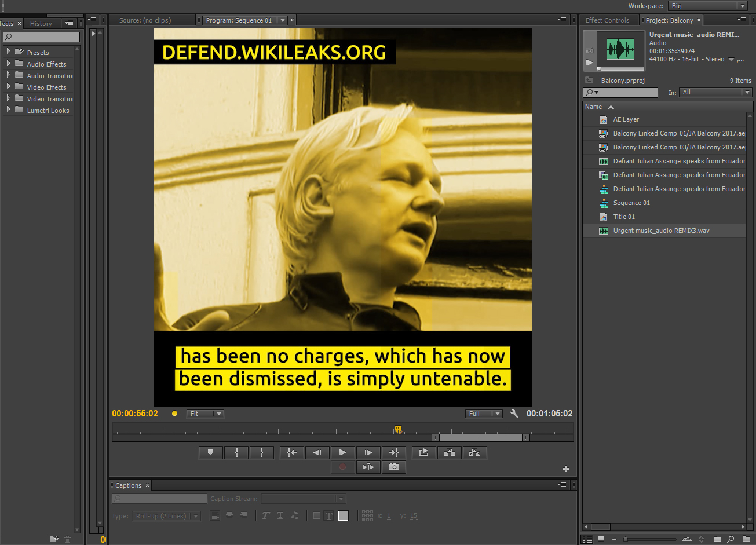This screenshot has width=756, height=545.
Task: Open the 'In: All' search scope dropdown
Action: click(x=716, y=92)
